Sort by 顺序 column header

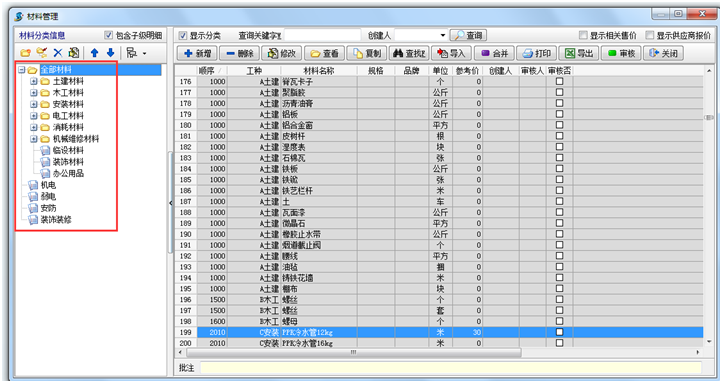pyautogui.click(x=212, y=70)
